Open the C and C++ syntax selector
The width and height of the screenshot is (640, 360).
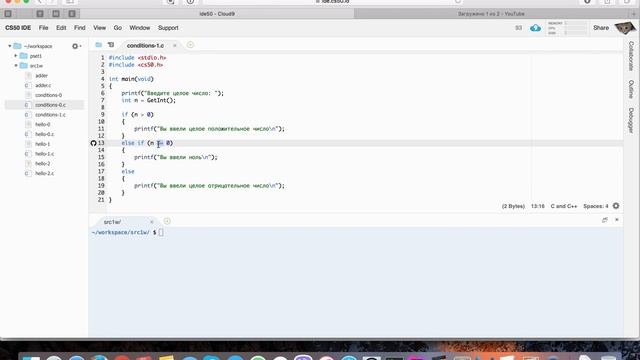[x=564, y=206]
